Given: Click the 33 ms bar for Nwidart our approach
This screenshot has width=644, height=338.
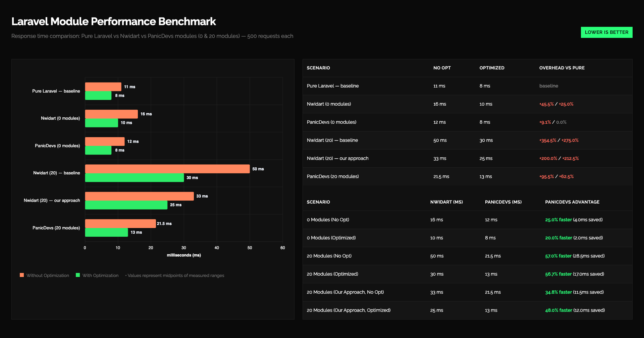Looking at the screenshot, I should coord(139,196).
